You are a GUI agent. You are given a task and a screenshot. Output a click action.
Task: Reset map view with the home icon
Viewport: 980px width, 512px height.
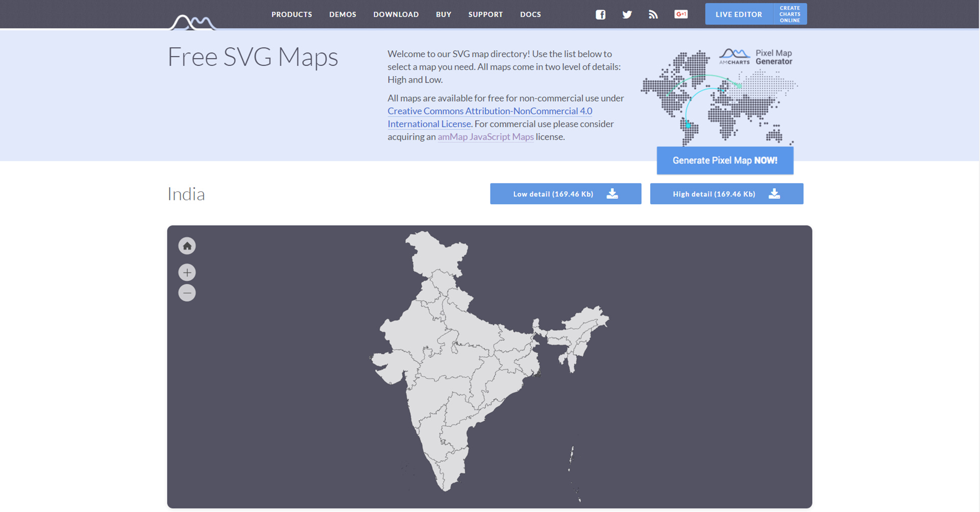point(187,246)
